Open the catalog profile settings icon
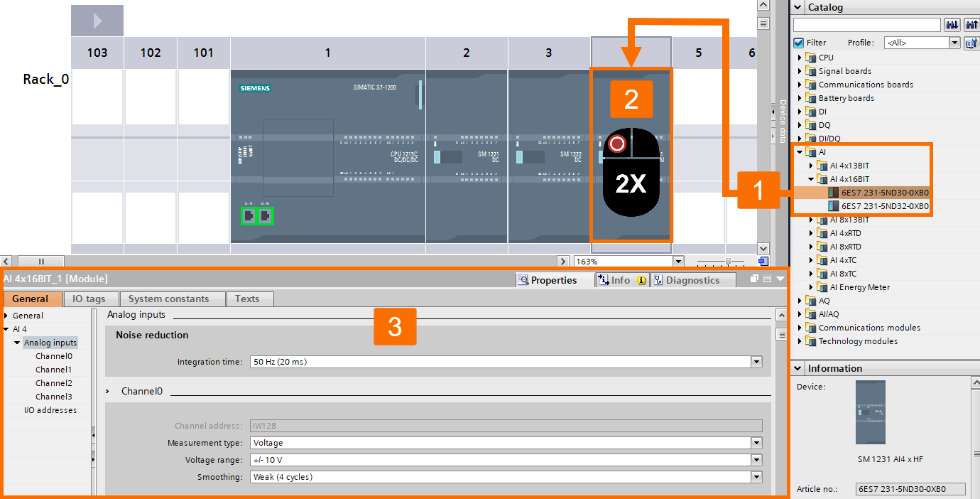980x499 pixels. coord(971,43)
